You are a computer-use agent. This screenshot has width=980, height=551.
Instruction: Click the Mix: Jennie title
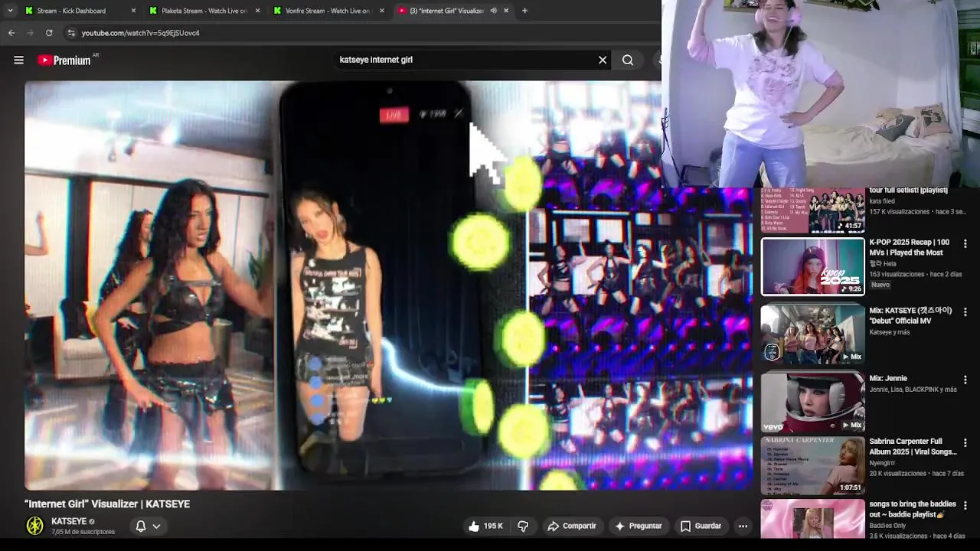pyautogui.click(x=888, y=378)
